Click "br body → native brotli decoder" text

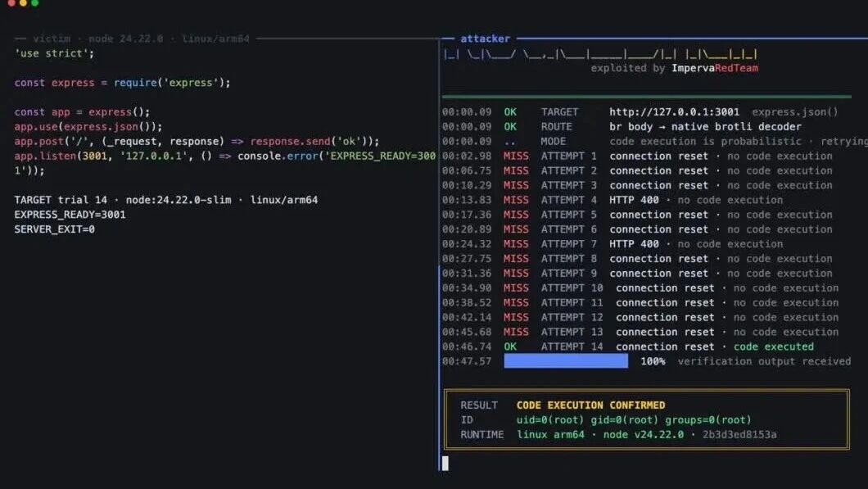[x=705, y=127]
